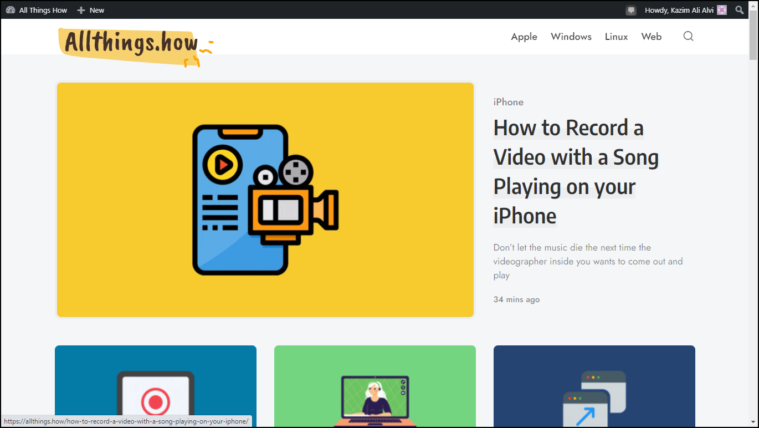The height and width of the screenshot is (428, 759).
Task: Click the excerpt "Don't let the music die"
Action: click(x=588, y=261)
